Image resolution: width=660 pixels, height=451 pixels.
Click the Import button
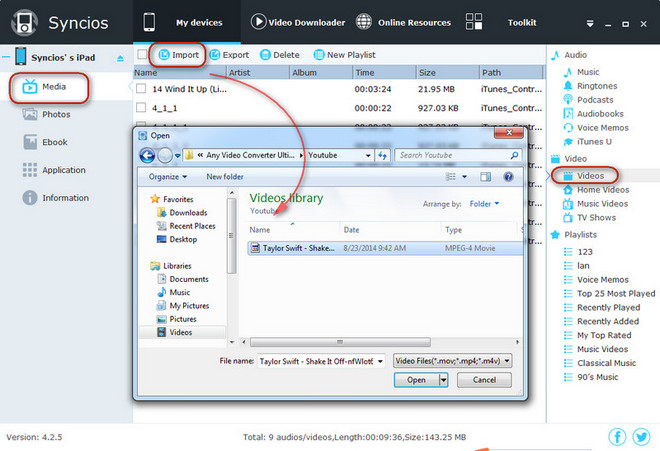pos(178,55)
